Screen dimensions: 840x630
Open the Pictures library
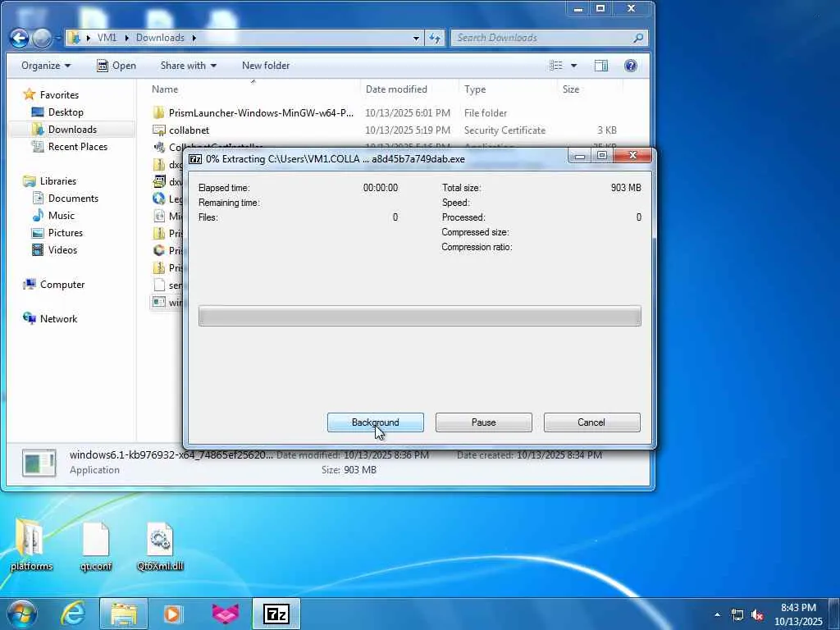click(x=57, y=232)
